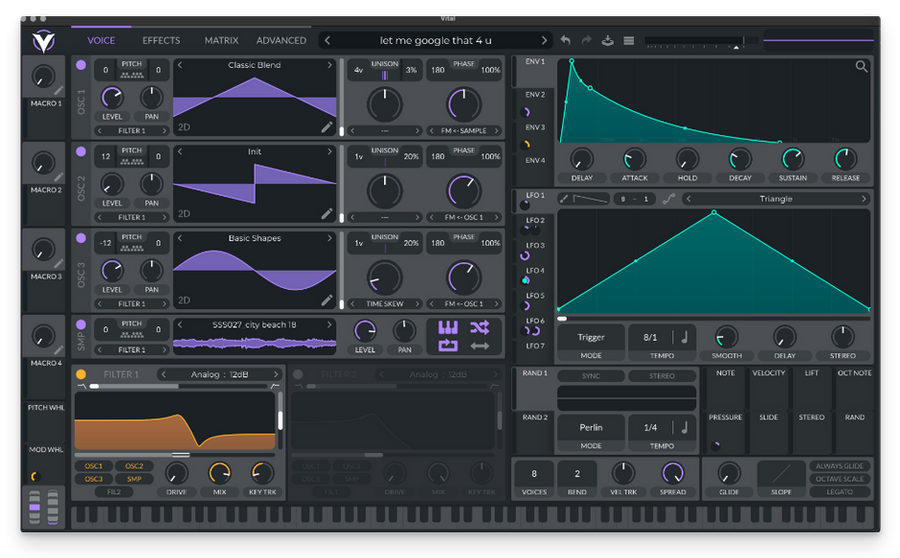
Task: Next wavetable arrow after Classic Blend
Action: pyautogui.click(x=329, y=65)
